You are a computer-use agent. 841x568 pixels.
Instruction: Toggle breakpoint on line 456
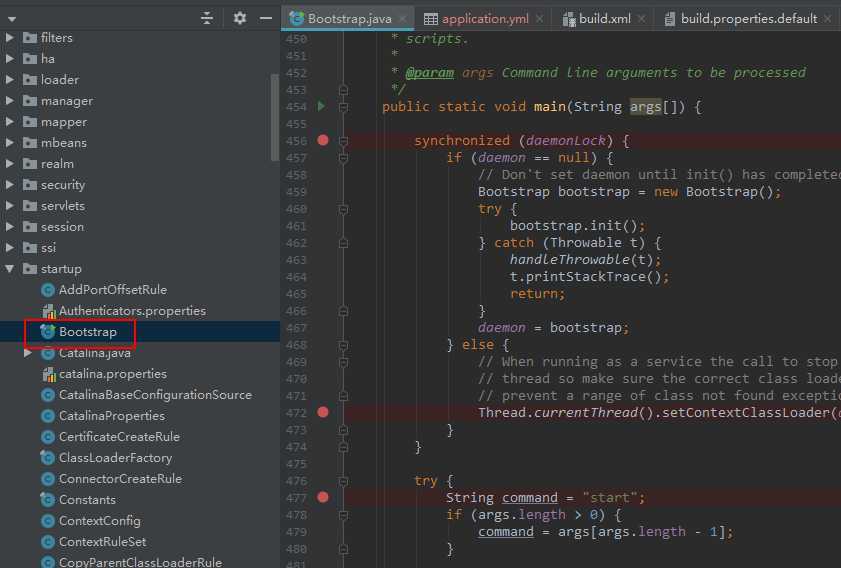(323, 141)
